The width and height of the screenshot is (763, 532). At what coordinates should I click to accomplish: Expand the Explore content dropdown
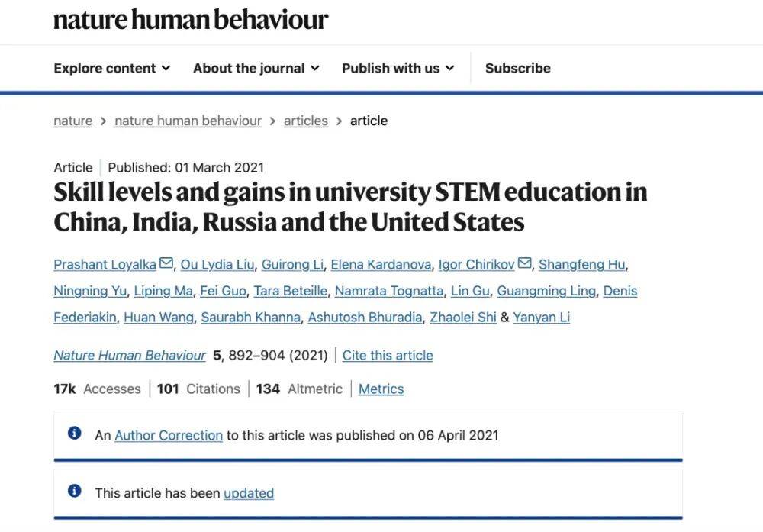pyautogui.click(x=112, y=68)
